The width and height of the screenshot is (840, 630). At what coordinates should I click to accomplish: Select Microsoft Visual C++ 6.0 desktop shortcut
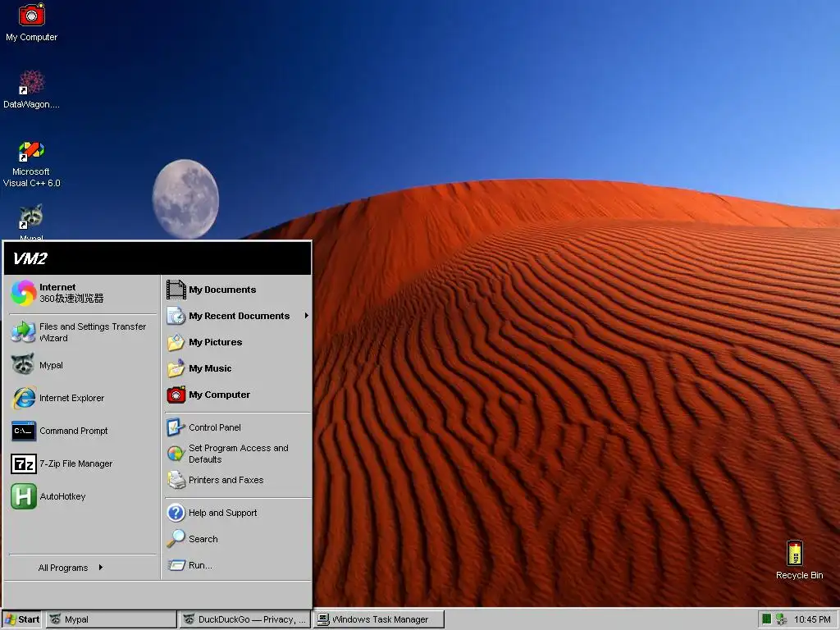point(31,164)
